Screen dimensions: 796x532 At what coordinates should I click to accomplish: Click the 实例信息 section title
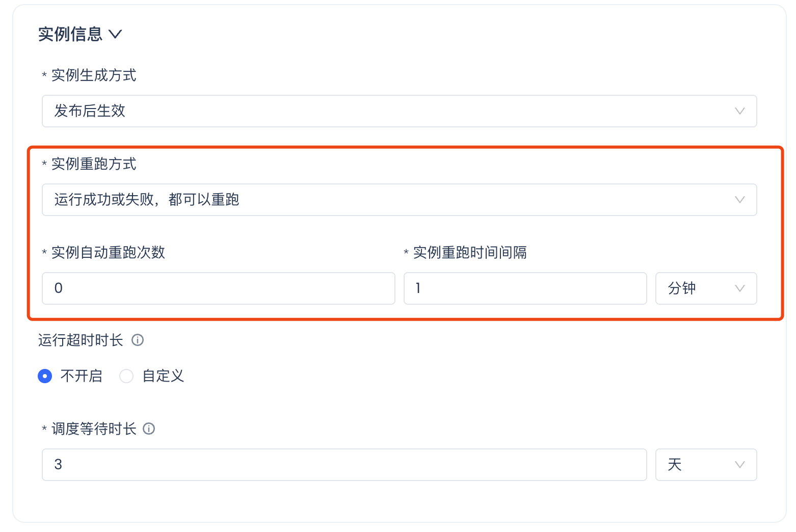pos(70,34)
